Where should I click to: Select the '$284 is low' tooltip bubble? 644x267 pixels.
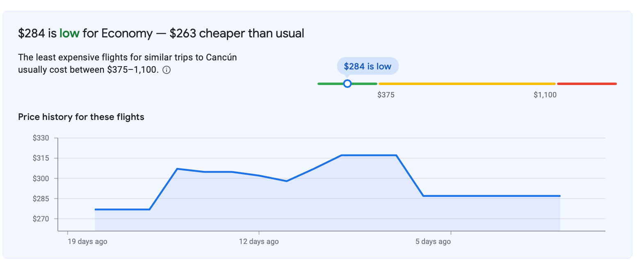click(367, 66)
